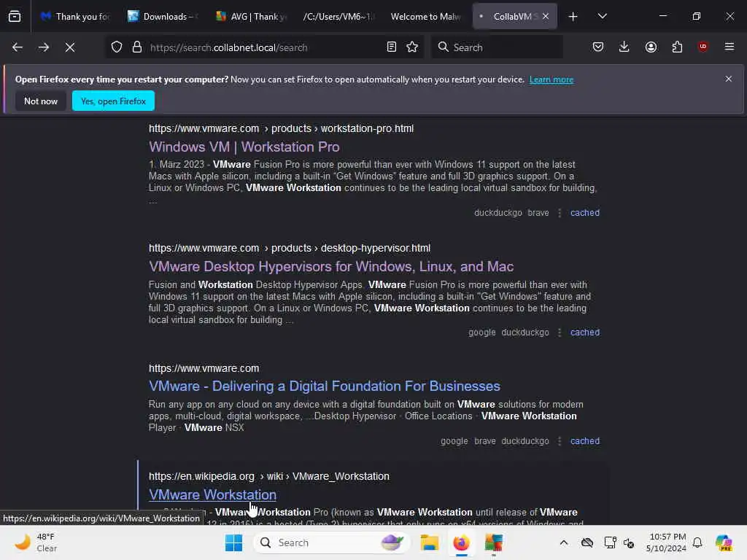Image resolution: width=747 pixels, height=560 pixels.
Task: Open clock and calendar 10:57 PM
Action: point(666,542)
